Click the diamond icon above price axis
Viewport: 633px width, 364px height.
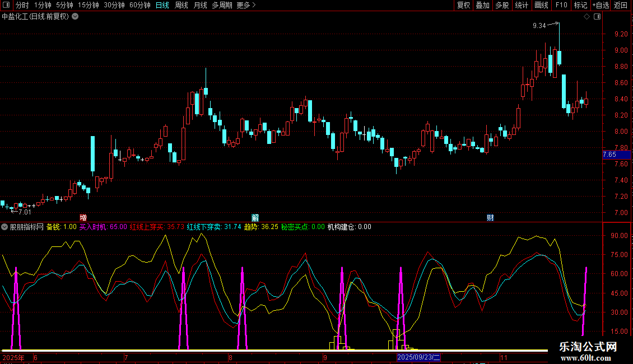click(x=587, y=17)
